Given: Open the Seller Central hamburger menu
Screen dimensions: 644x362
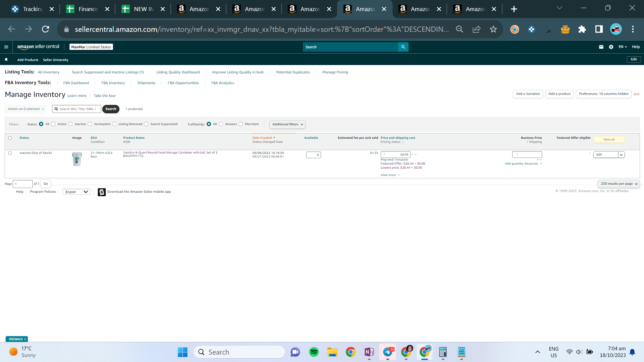Looking at the screenshot, I should click(6, 47).
